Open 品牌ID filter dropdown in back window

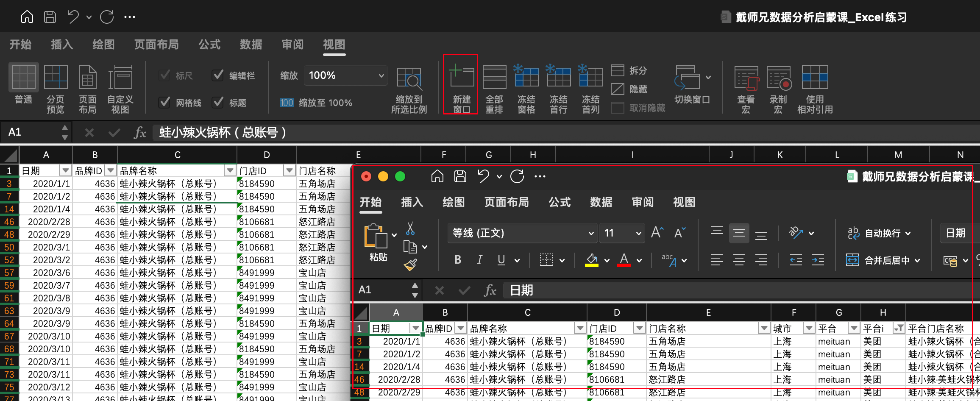[x=111, y=170]
